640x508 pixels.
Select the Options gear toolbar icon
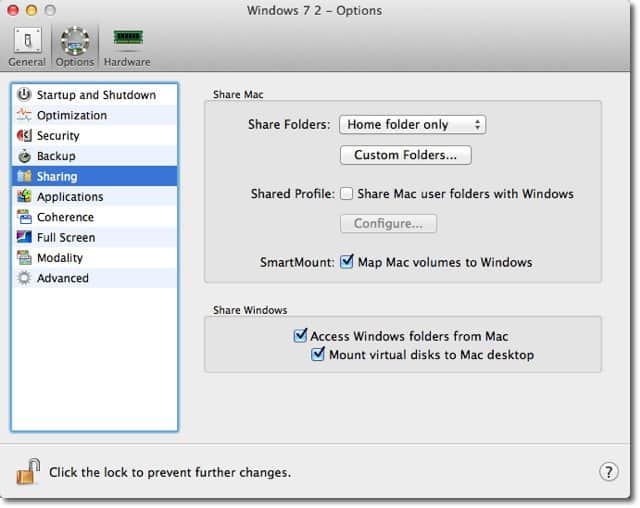point(75,40)
